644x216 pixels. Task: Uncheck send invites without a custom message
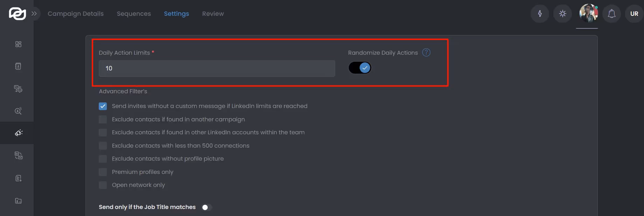(x=103, y=106)
